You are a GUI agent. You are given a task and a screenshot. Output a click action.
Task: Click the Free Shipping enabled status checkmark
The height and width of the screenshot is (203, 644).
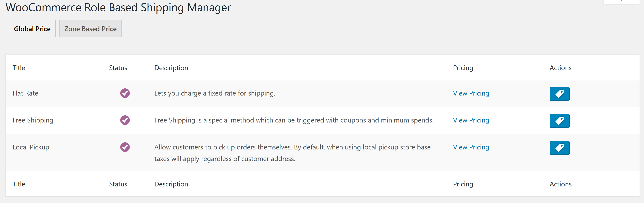tap(125, 120)
